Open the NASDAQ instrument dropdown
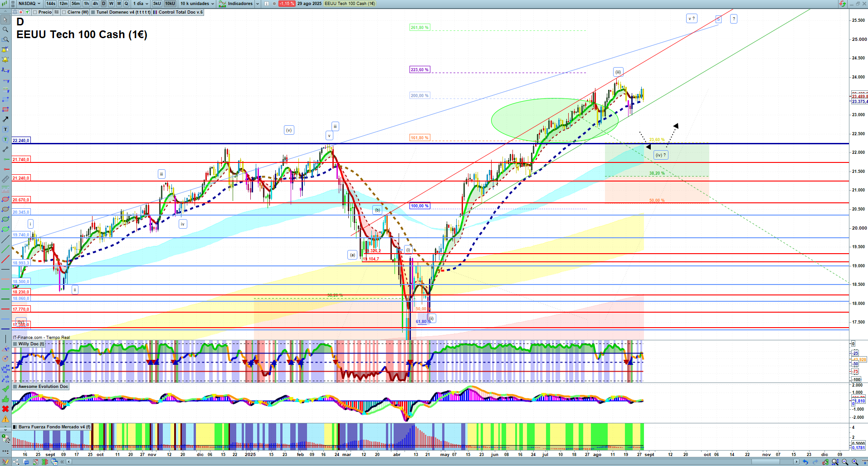The image size is (868, 466). [29, 4]
